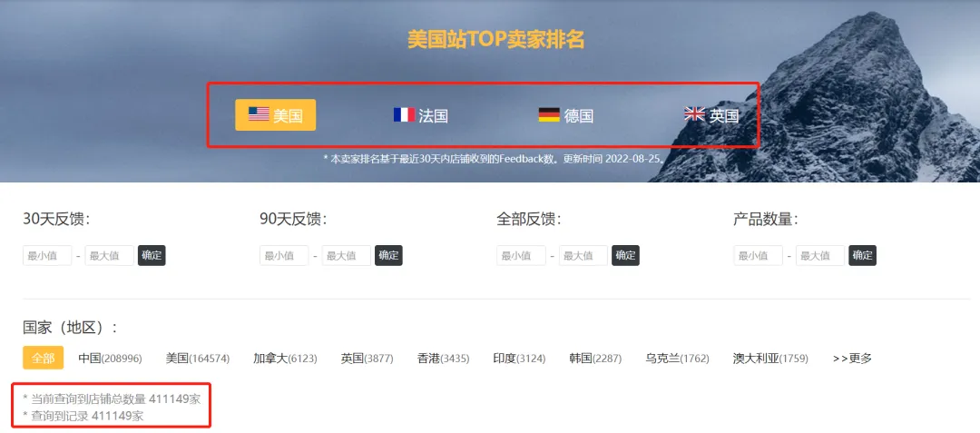This screenshot has width=980, height=433.
Task: Filter by 澳大利亚(1759)
Action: pos(770,359)
